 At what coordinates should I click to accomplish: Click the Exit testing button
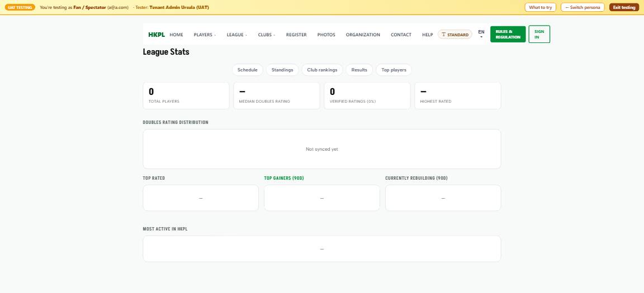[624, 7]
